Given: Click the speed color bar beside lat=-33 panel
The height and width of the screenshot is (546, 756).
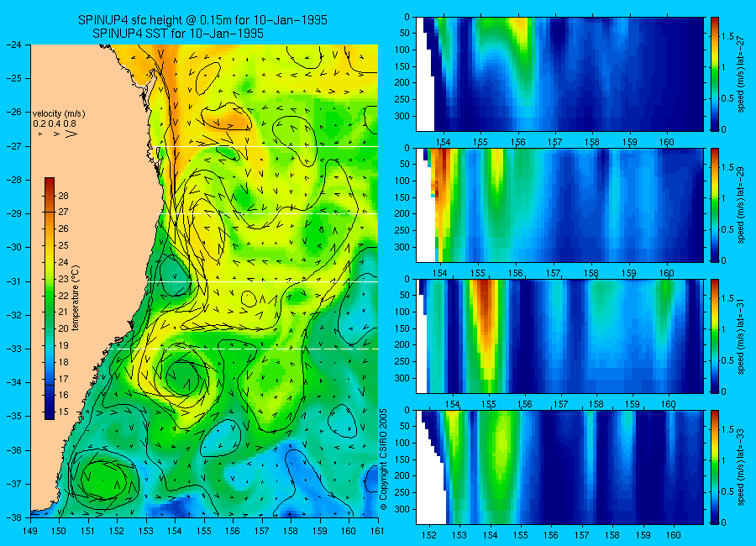Looking at the screenshot, I should point(714,467).
